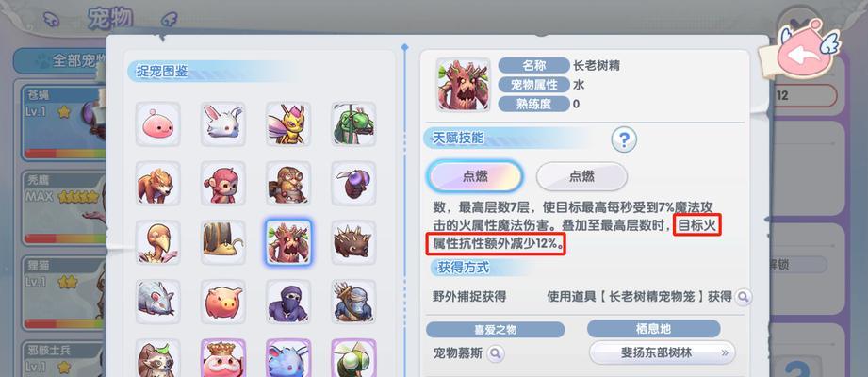Click the magnifier next to 宠物慕斯
The height and width of the screenshot is (377, 868).
(x=495, y=352)
